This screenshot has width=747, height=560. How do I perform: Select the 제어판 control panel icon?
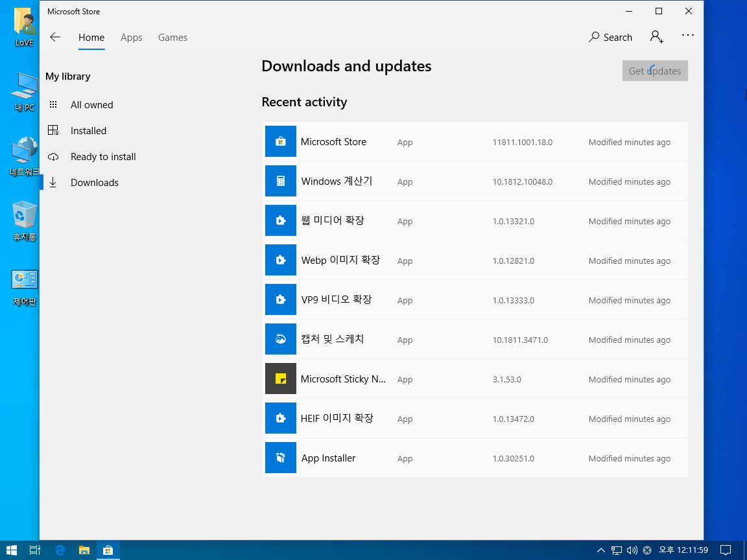[24, 287]
